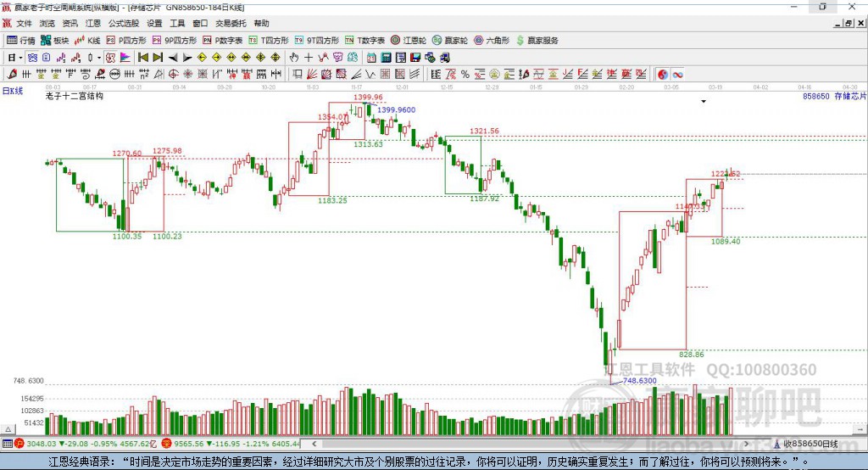Open the T数字表 tool
Image resolution: width=868 pixels, height=470 pixels.
[364, 41]
